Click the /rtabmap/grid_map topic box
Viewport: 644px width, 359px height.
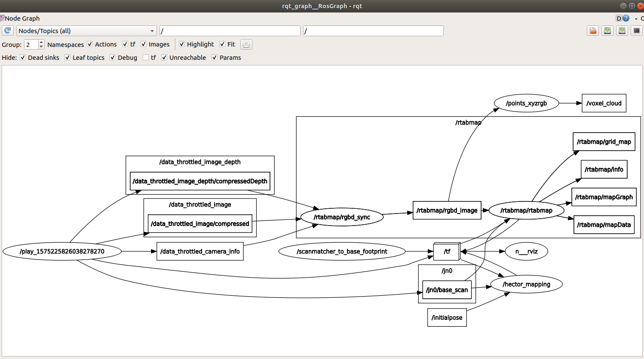point(604,142)
